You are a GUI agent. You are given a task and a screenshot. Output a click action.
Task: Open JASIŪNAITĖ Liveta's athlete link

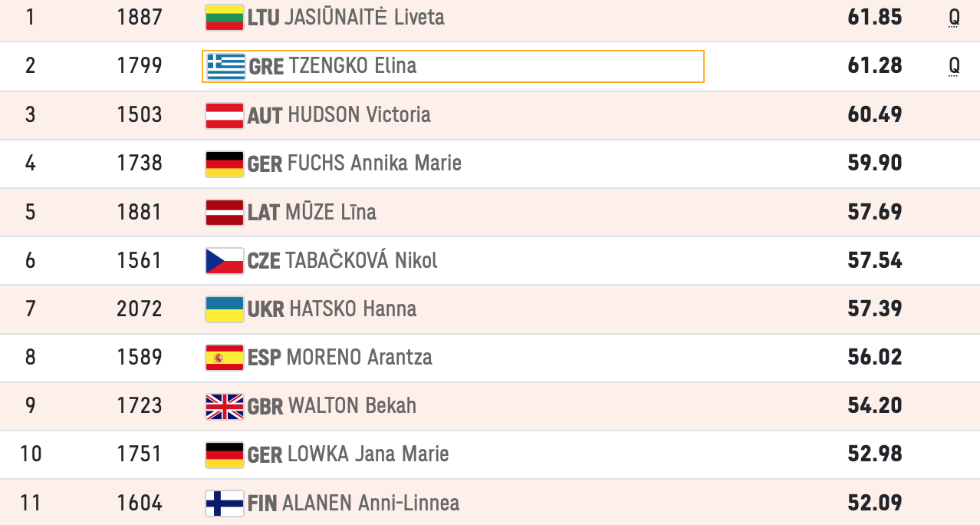coord(363,18)
